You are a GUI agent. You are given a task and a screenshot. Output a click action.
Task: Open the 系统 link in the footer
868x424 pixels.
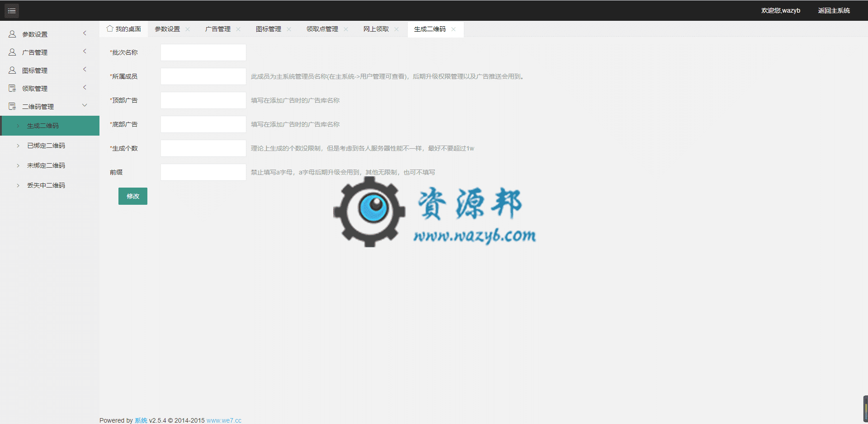(x=141, y=420)
